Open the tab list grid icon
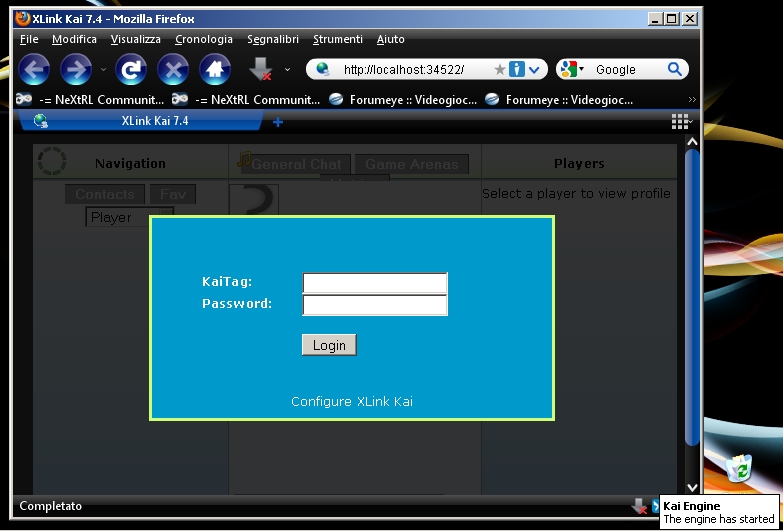783x532 pixels. coord(681,121)
